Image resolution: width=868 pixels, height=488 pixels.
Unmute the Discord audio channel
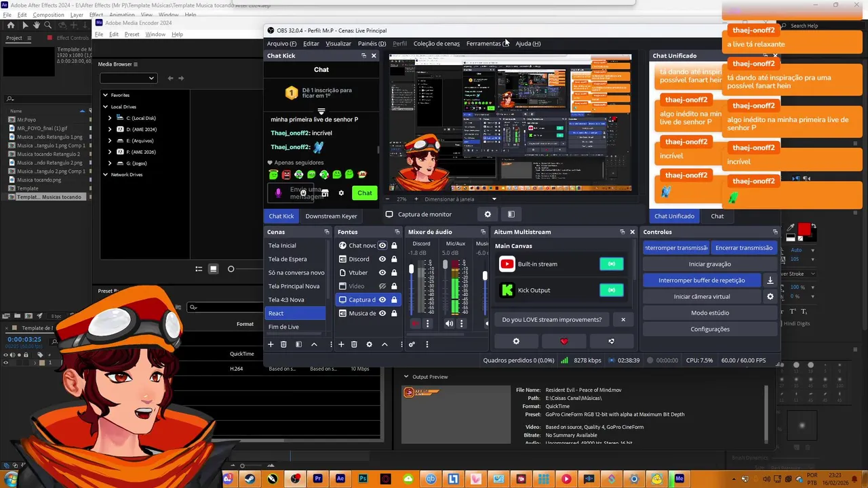[x=415, y=324]
